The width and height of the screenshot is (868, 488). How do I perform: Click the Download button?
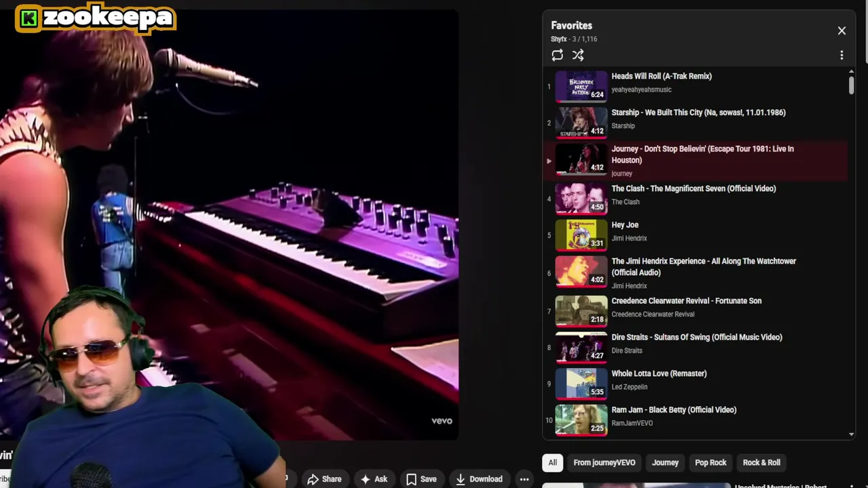coord(479,479)
